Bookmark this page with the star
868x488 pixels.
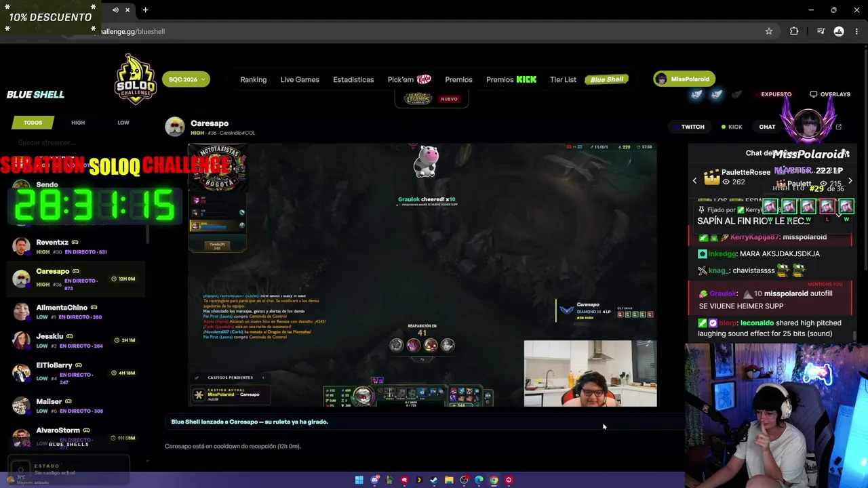tap(769, 31)
